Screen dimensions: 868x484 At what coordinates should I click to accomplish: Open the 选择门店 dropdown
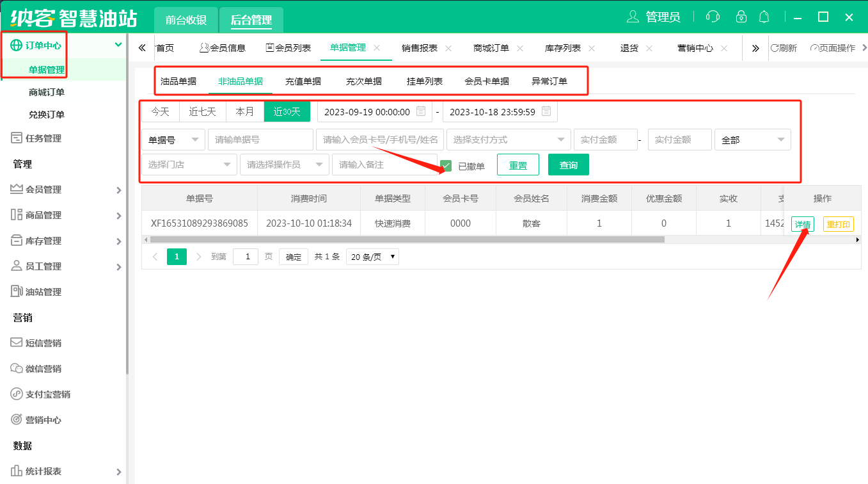coord(189,165)
